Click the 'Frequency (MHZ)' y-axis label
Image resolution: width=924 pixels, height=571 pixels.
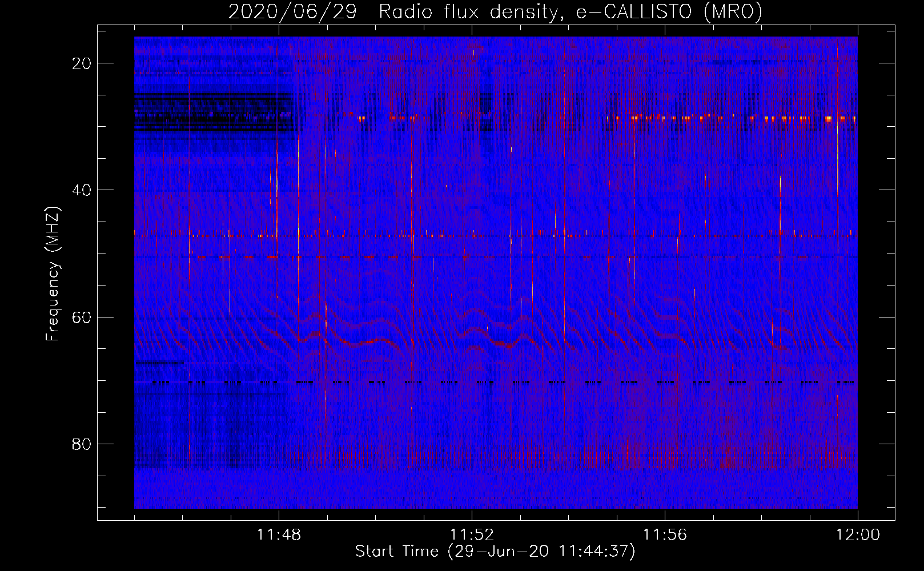(53, 274)
